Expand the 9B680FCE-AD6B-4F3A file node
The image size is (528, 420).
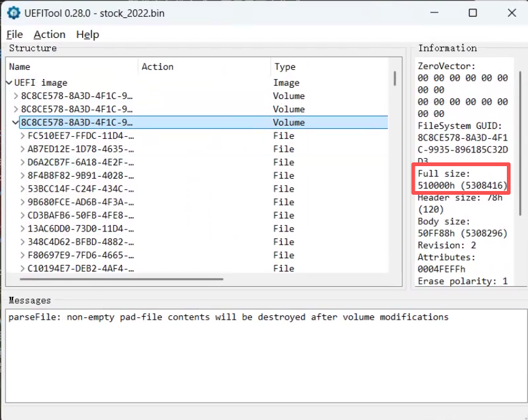click(x=22, y=202)
